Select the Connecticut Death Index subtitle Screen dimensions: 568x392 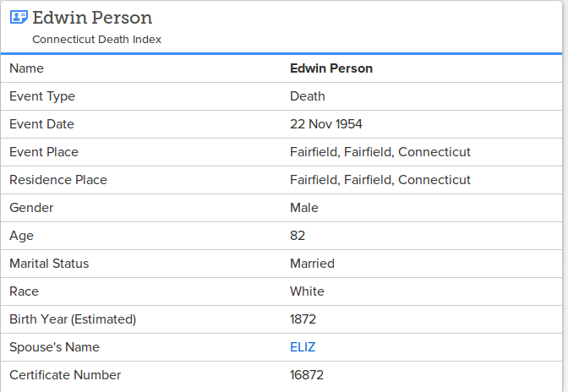[x=96, y=39]
